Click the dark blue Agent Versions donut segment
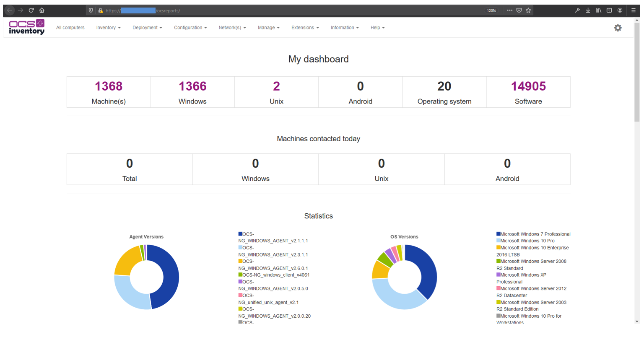The image size is (644, 337). pyautogui.click(x=171, y=275)
